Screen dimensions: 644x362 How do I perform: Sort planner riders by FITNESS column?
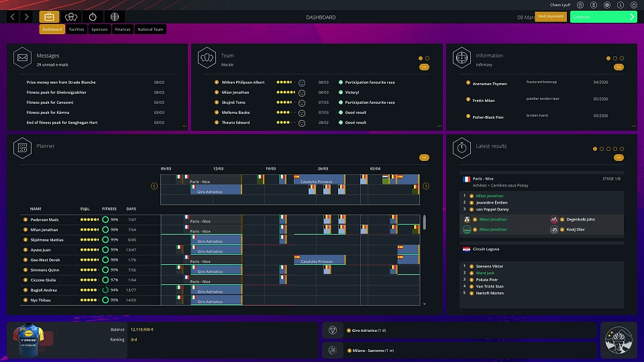point(109,209)
